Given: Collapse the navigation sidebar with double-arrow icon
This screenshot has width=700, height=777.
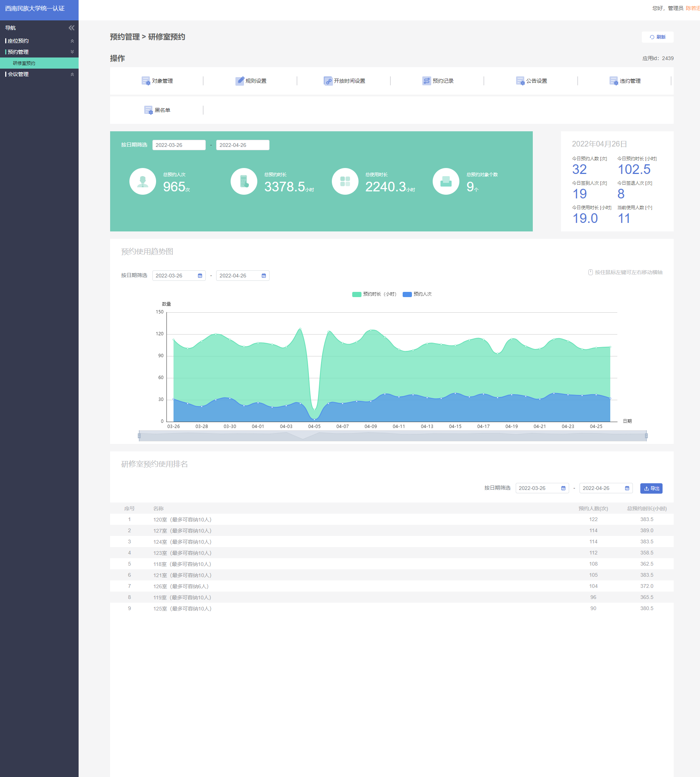Looking at the screenshot, I should [72, 28].
